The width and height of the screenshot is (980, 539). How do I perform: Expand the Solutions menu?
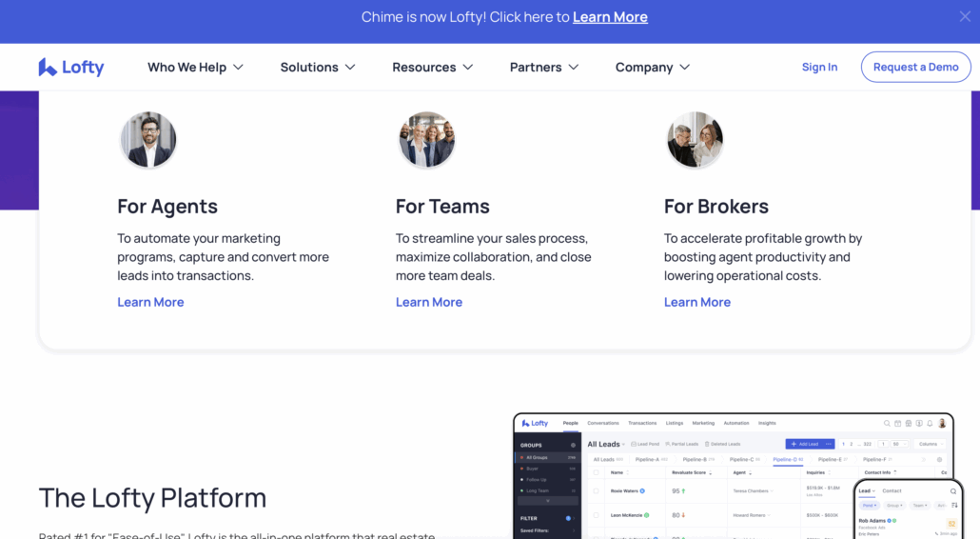click(318, 67)
